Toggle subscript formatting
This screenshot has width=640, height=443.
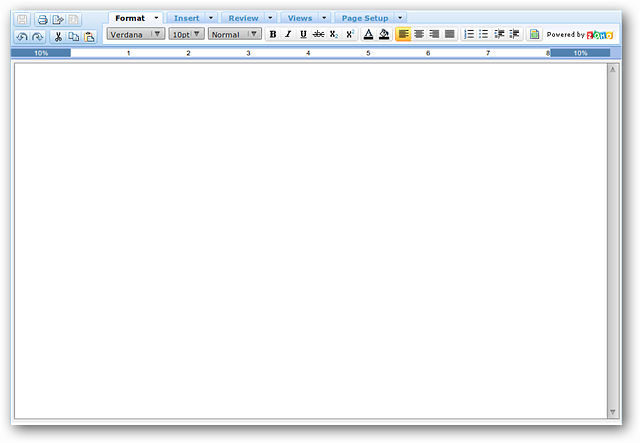[x=334, y=34]
